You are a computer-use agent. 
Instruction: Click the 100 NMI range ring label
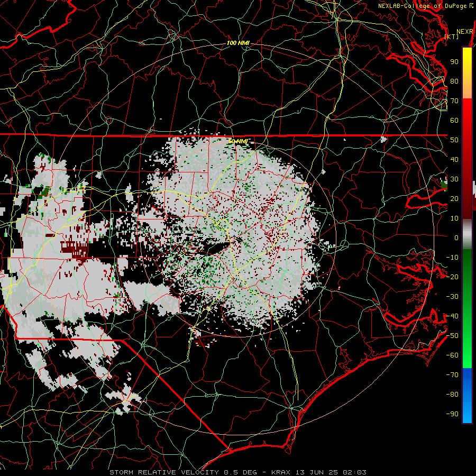click(x=238, y=43)
